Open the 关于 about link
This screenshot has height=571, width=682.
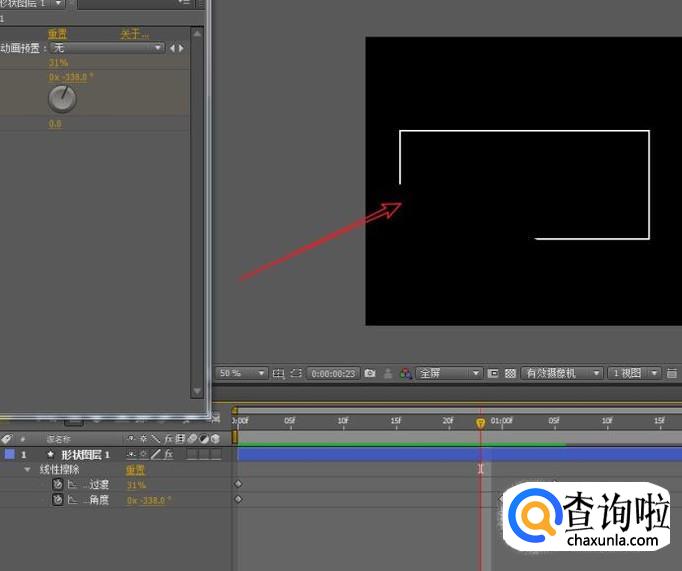pyautogui.click(x=134, y=34)
